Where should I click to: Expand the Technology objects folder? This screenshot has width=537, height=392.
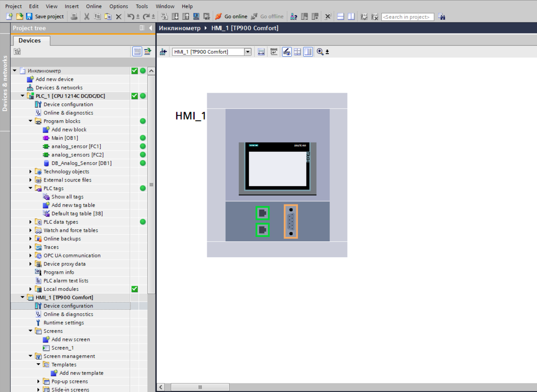(x=30, y=172)
